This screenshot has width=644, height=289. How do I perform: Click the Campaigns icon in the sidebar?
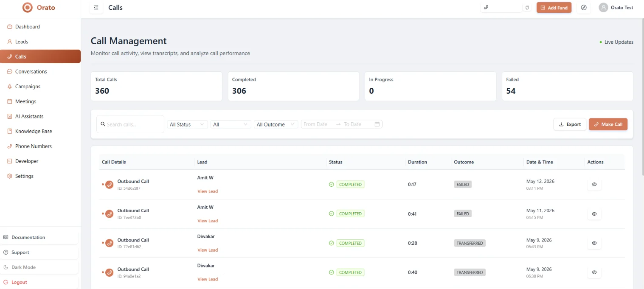(10, 87)
